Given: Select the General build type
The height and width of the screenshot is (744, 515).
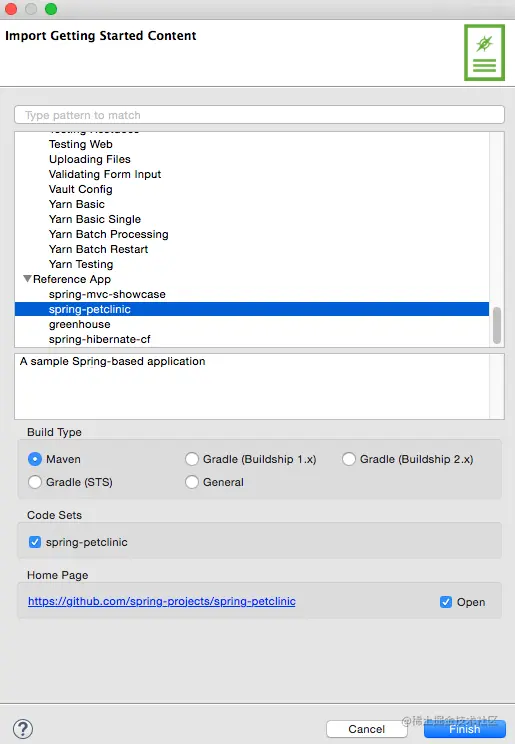Looking at the screenshot, I should (192, 482).
